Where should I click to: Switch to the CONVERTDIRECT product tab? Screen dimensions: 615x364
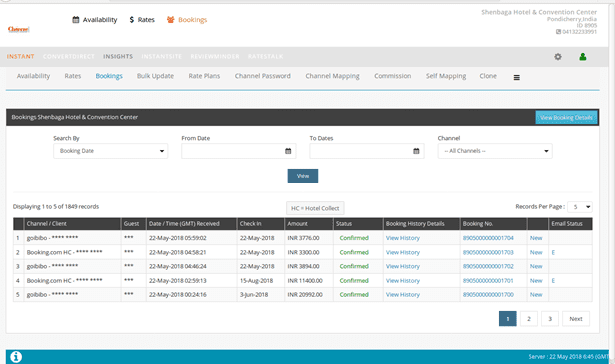(69, 56)
